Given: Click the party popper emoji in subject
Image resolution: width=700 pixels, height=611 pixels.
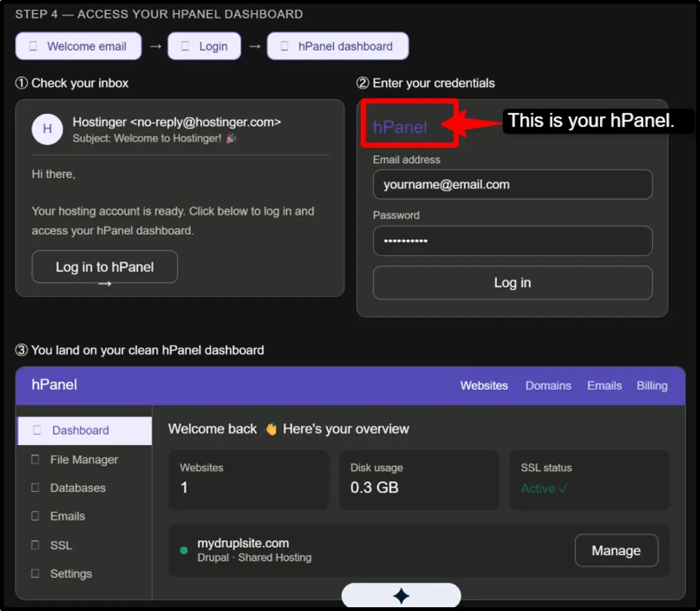Looking at the screenshot, I should click(x=231, y=138).
